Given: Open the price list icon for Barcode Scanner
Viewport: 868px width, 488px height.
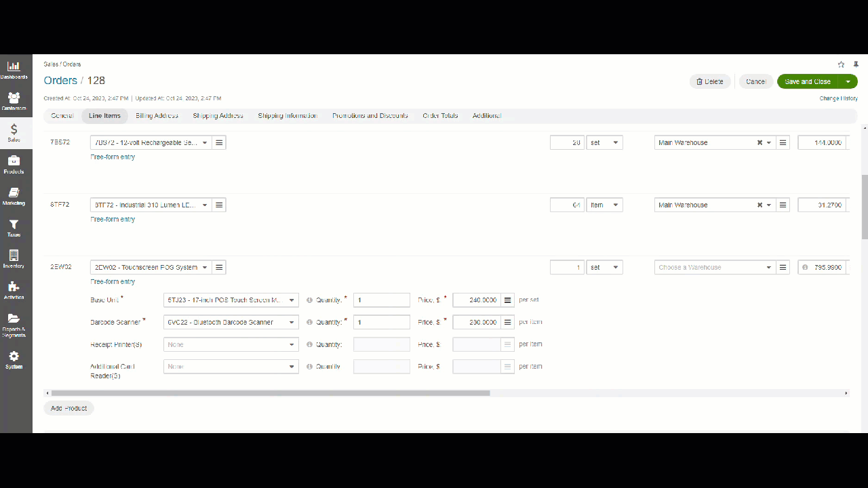Looking at the screenshot, I should pyautogui.click(x=508, y=322).
